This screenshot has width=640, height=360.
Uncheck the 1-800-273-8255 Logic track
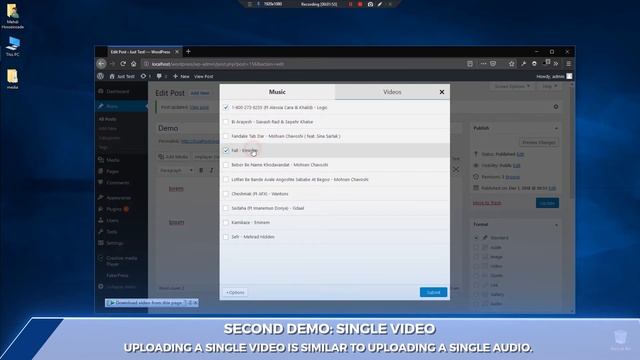226,107
